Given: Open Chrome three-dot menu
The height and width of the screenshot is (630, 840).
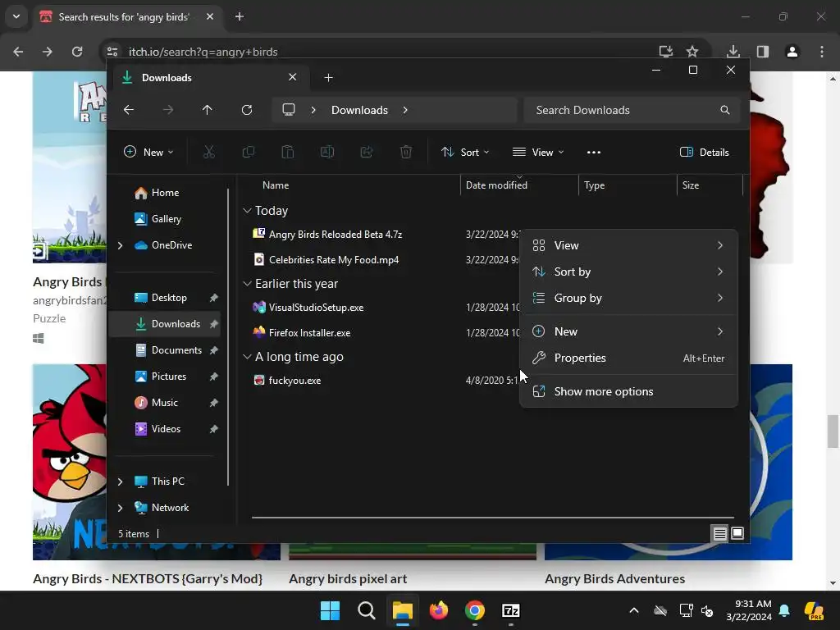Looking at the screenshot, I should point(822,52).
